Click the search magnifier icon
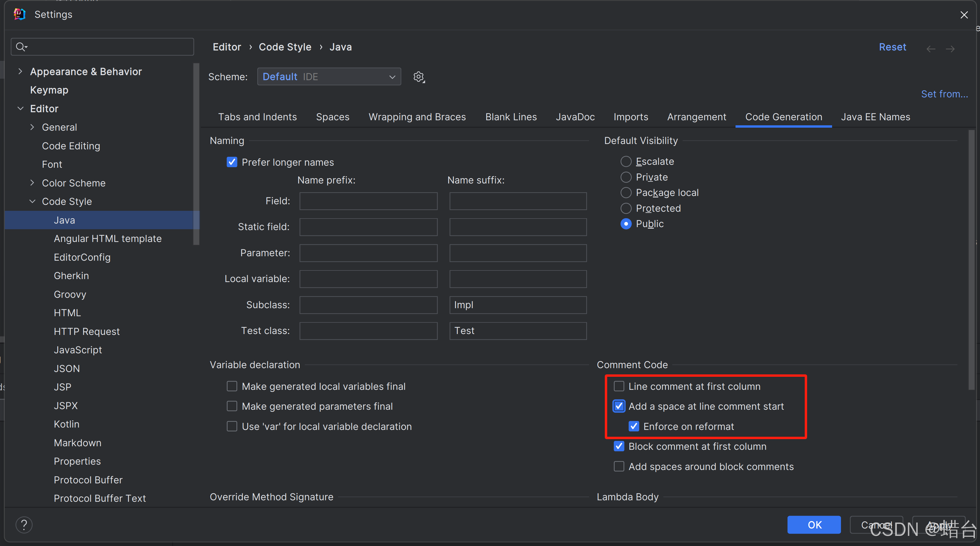This screenshot has width=980, height=546. [21, 47]
